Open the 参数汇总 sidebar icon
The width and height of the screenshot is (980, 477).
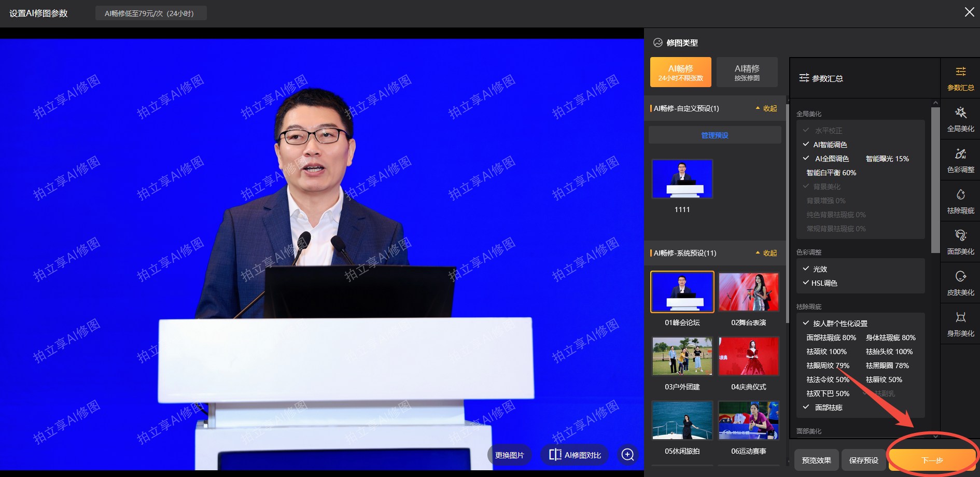point(960,78)
